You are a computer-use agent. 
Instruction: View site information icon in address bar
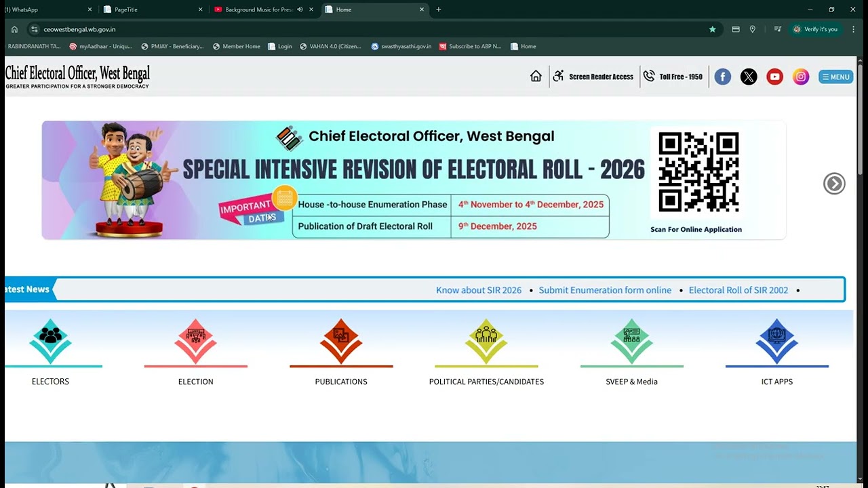(x=34, y=29)
